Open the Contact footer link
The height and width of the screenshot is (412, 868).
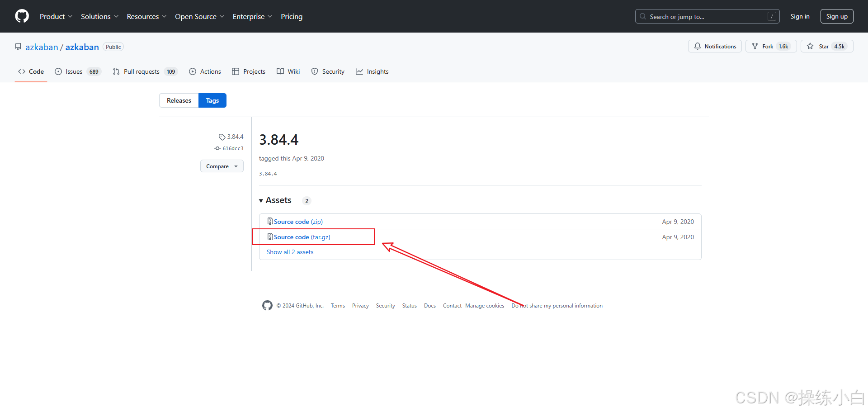click(452, 306)
